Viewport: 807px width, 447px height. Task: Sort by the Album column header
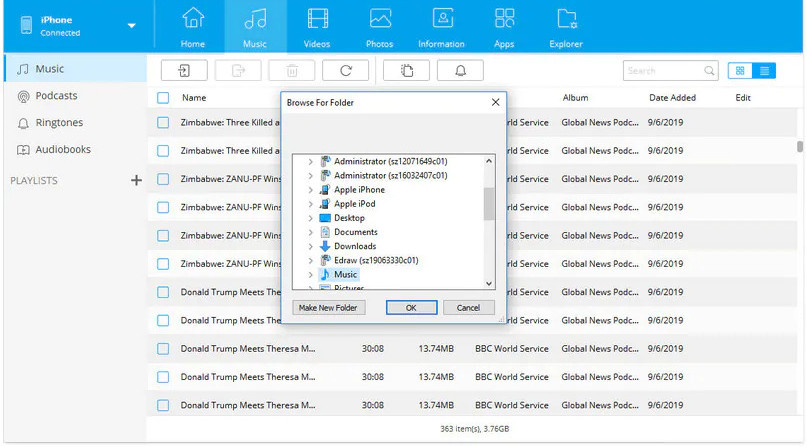click(575, 98)
